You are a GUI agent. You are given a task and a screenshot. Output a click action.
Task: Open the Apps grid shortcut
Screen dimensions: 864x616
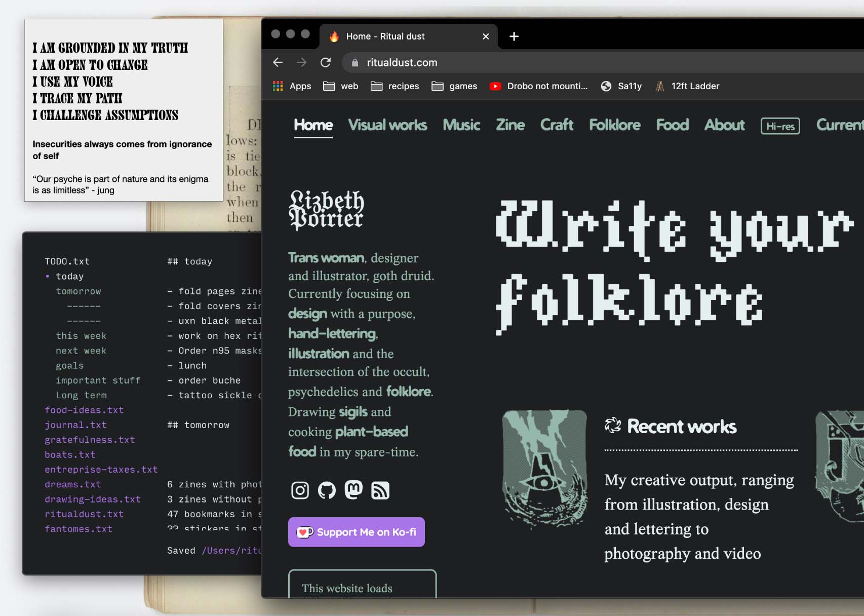pos(292,86)
